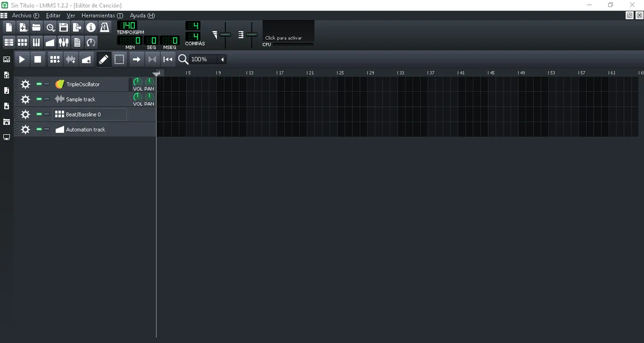644x343 pixels.
Task: Solo the TripleOscillator track
Action: tap(47, 84)
